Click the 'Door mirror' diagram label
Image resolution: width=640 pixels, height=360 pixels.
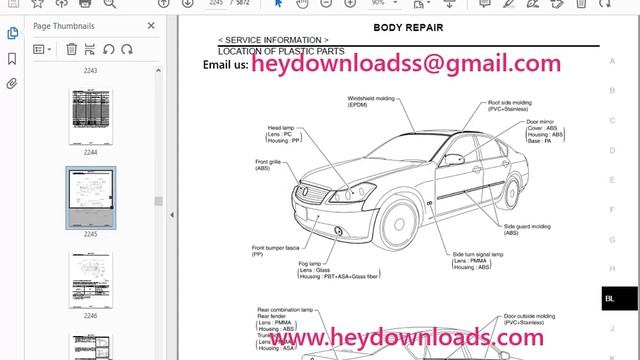click(540, 122)
